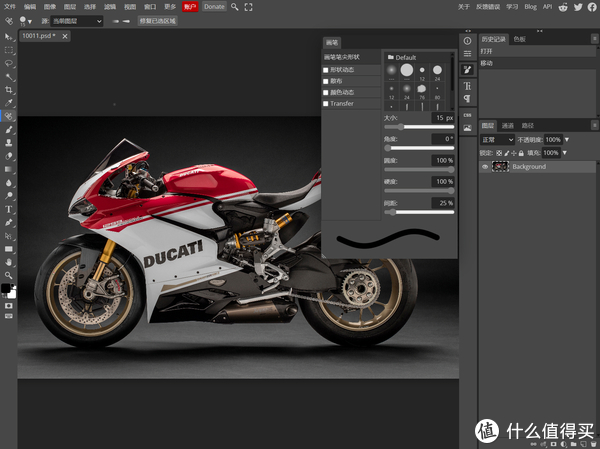Click the 修复已选区域 button
The width and height of the screenshot is (600, 449).
click(158, 20)
